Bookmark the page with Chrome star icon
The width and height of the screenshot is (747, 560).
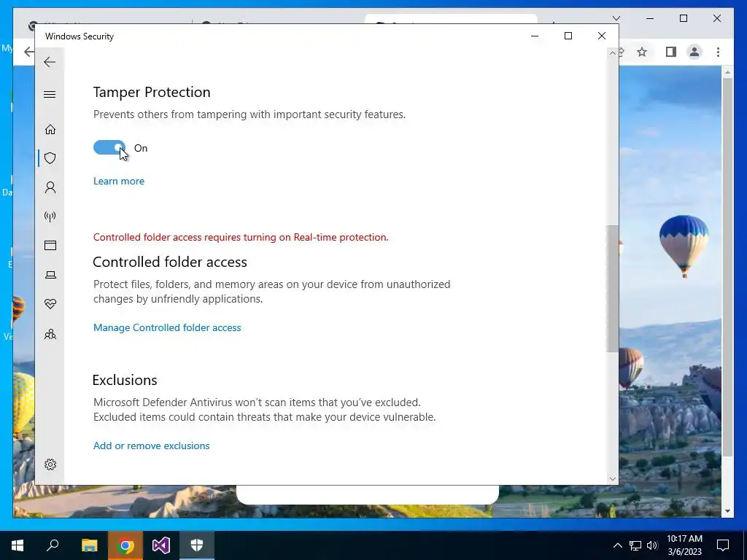642,52
